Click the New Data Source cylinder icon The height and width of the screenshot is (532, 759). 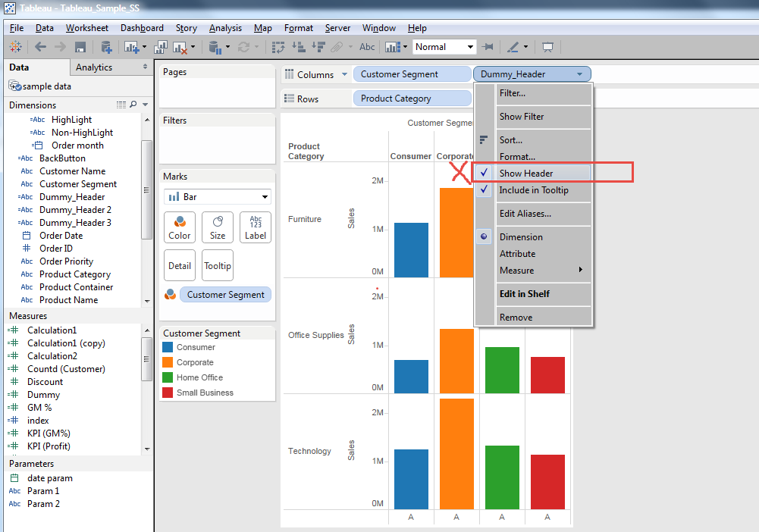(106, 47)
